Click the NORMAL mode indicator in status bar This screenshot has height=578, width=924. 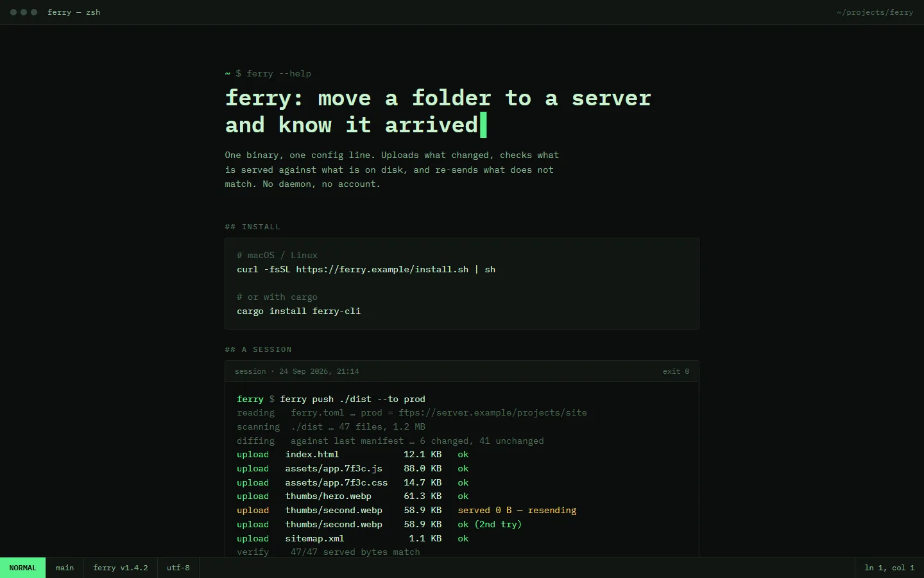(x=22, y=568)
